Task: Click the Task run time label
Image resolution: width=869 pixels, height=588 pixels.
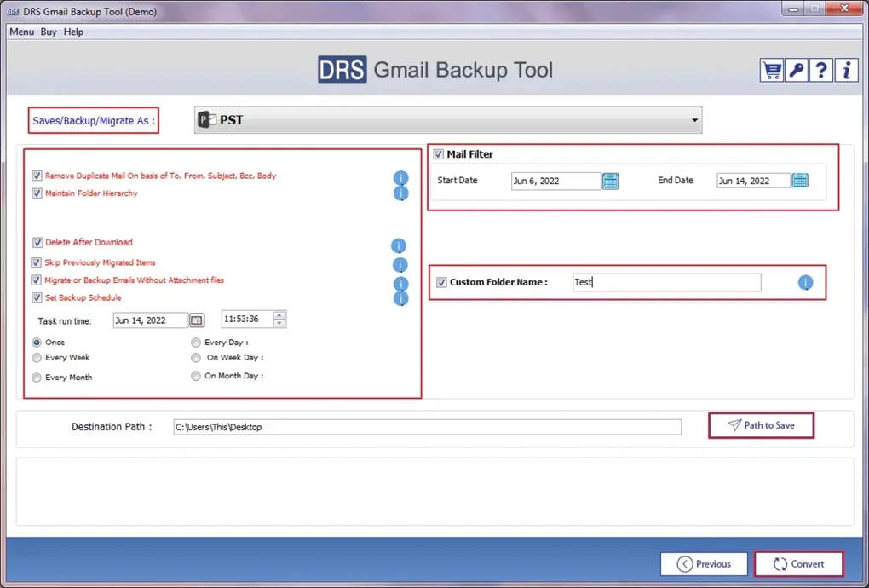Action: point(65,321)
